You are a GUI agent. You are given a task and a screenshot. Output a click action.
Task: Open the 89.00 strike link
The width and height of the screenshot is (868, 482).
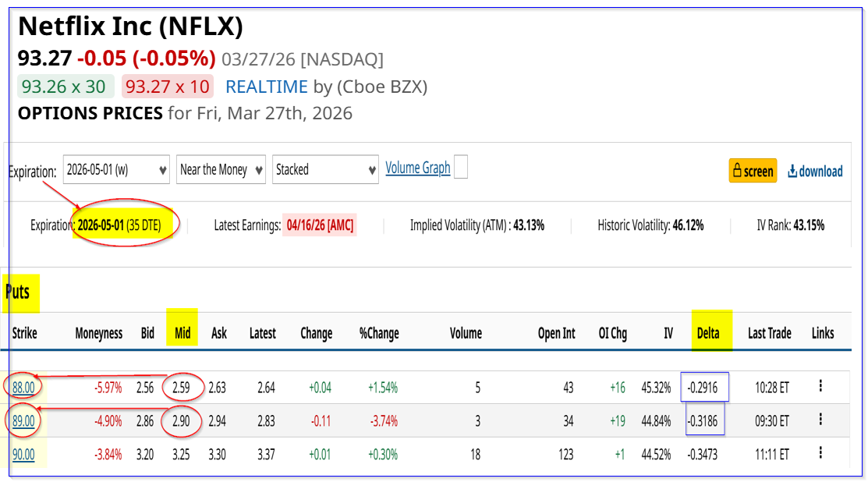(23, 420)
